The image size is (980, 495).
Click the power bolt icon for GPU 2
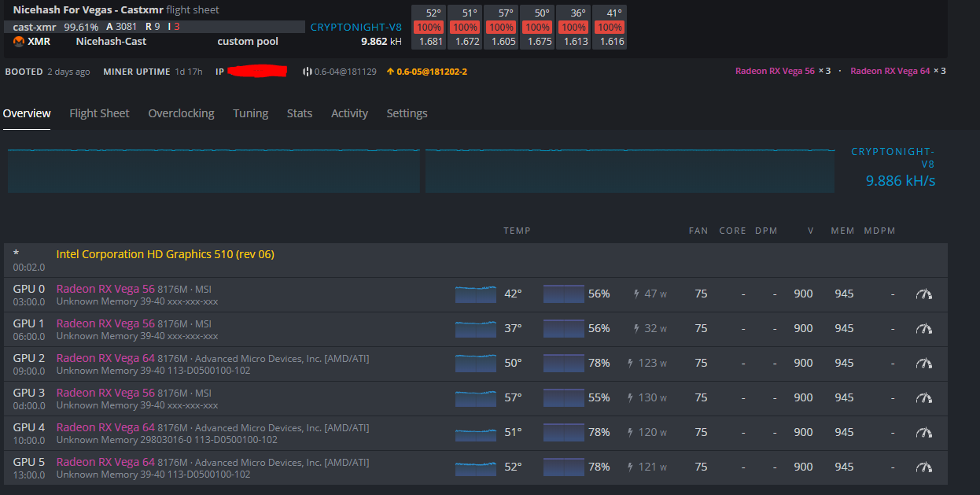click(x=630, y=363)
